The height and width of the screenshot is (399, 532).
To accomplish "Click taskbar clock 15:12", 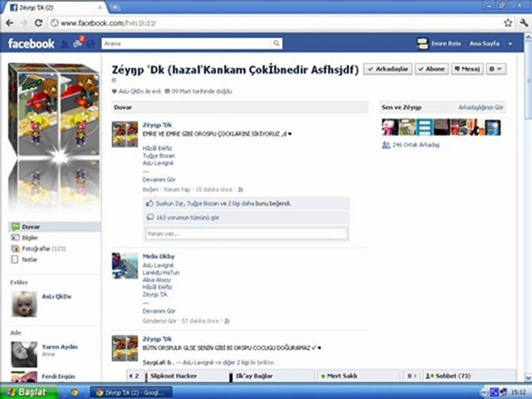I will click(518, 392).
